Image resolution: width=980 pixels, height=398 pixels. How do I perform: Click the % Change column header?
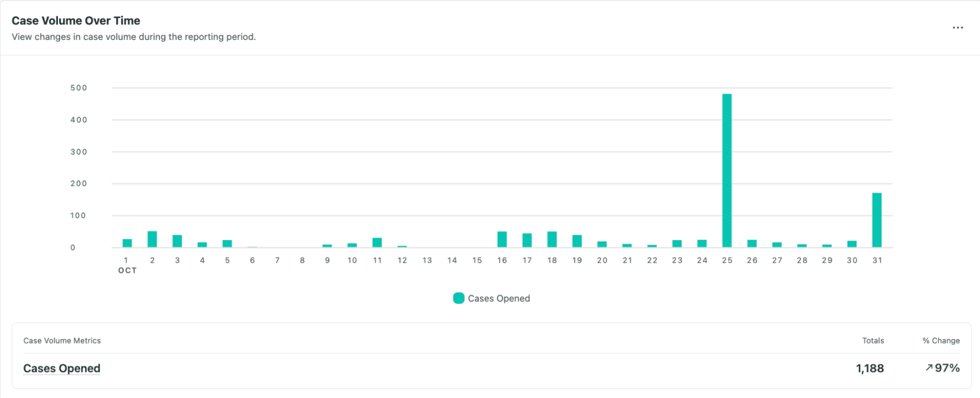tap(941, 341)
